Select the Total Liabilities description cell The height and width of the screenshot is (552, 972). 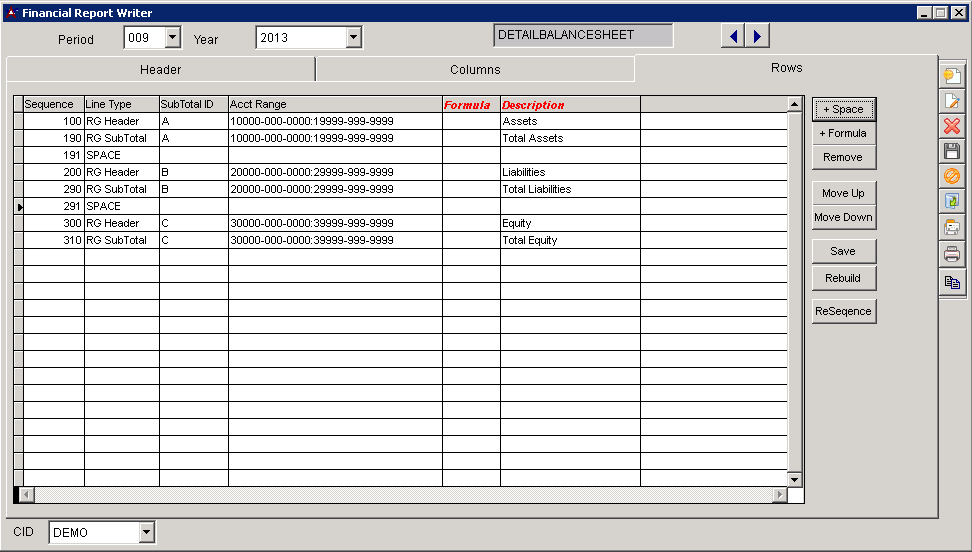(569, 189)
